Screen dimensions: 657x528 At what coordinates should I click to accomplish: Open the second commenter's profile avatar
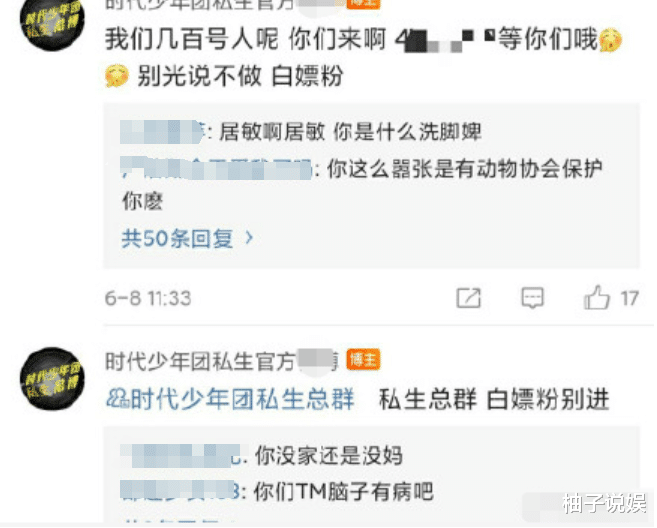pos(52,378)
